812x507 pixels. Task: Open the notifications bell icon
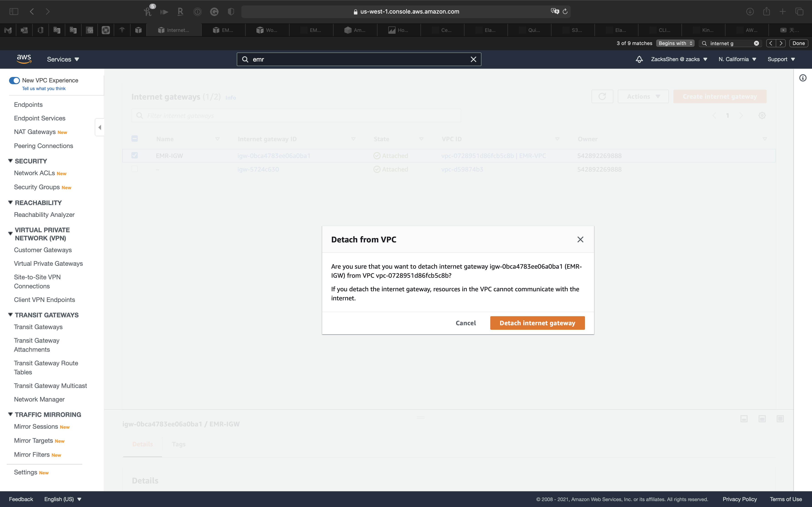pos(639,59)
